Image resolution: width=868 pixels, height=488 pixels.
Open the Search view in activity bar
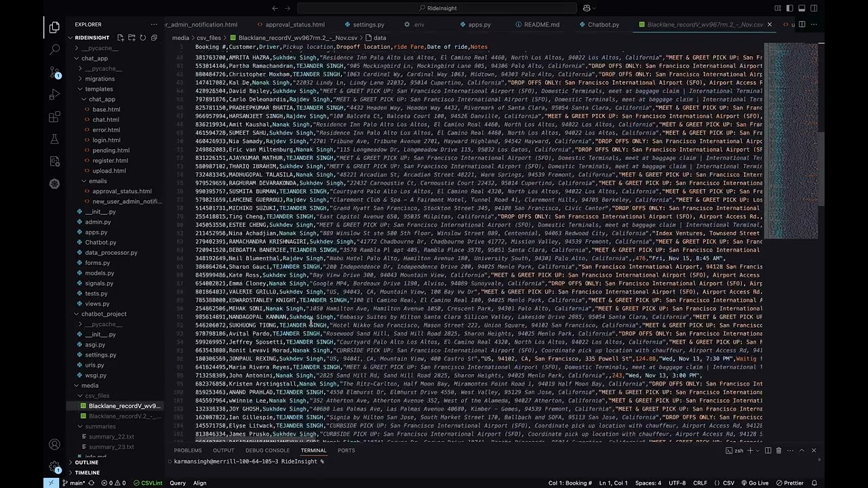coord(54,49)
